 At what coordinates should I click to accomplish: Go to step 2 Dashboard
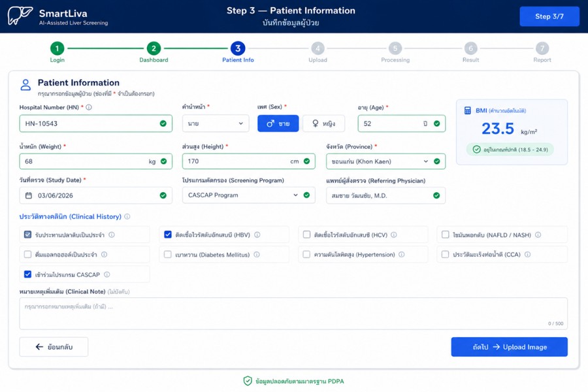(154, 52)
